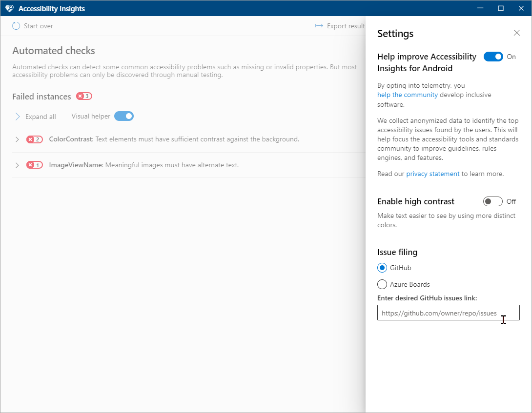
Task: Click 'Enter desired GitHub issues link:' label
Action: (x=427, y=298)
